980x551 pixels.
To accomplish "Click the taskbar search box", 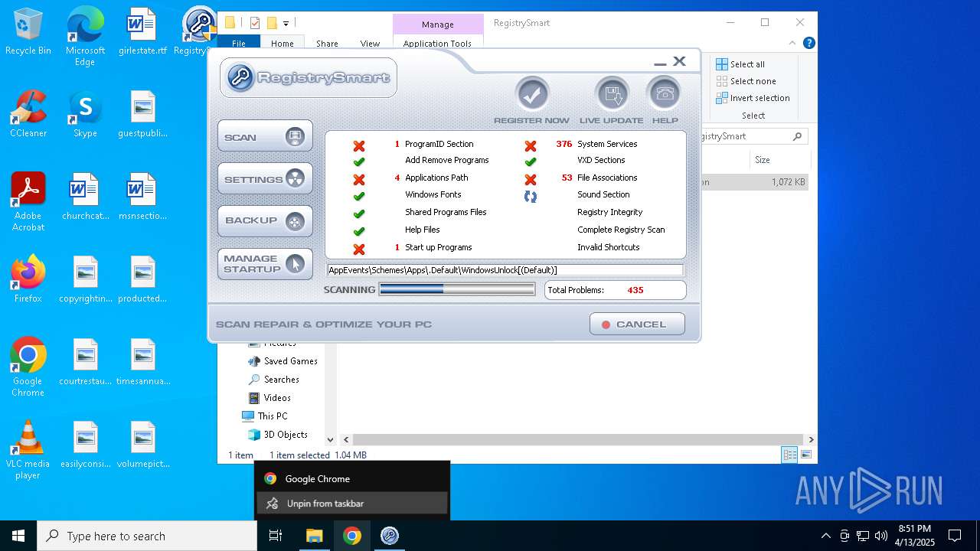I will (147, 536).
